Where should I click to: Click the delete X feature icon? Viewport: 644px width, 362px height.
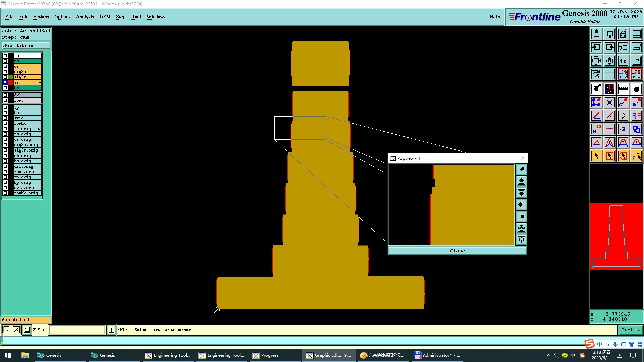pos(609,102)
